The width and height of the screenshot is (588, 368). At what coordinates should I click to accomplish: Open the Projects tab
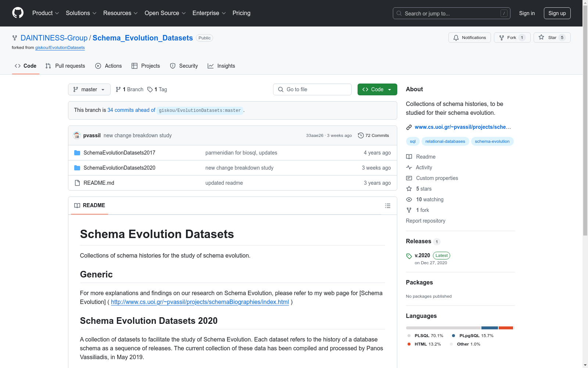click(146, 66)
